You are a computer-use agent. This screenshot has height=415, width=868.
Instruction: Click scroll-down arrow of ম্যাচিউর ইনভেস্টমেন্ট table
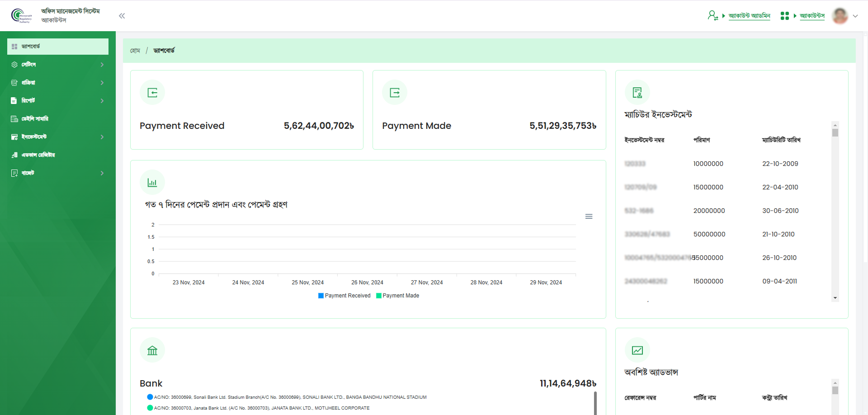click(x=835, y=298)
